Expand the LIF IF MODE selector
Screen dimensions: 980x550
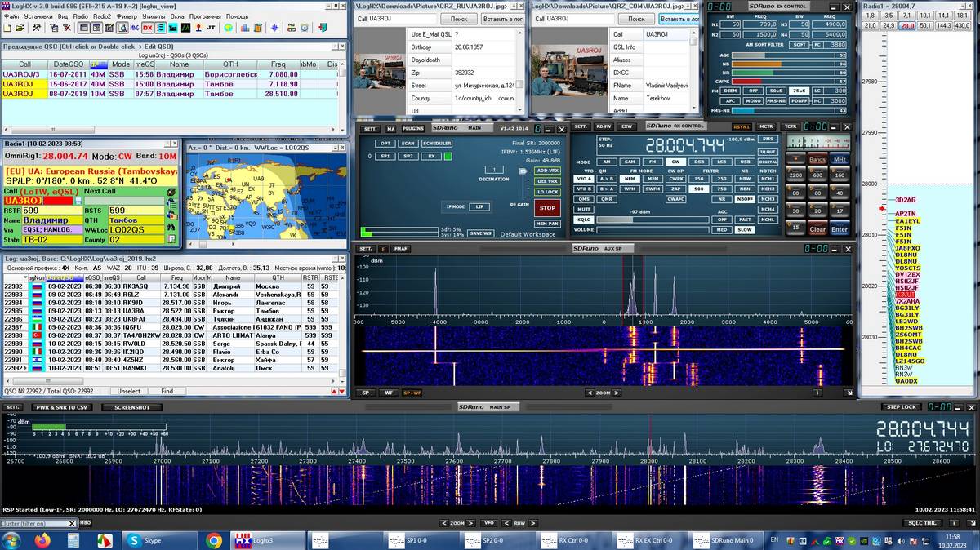[x=480, y=207]
